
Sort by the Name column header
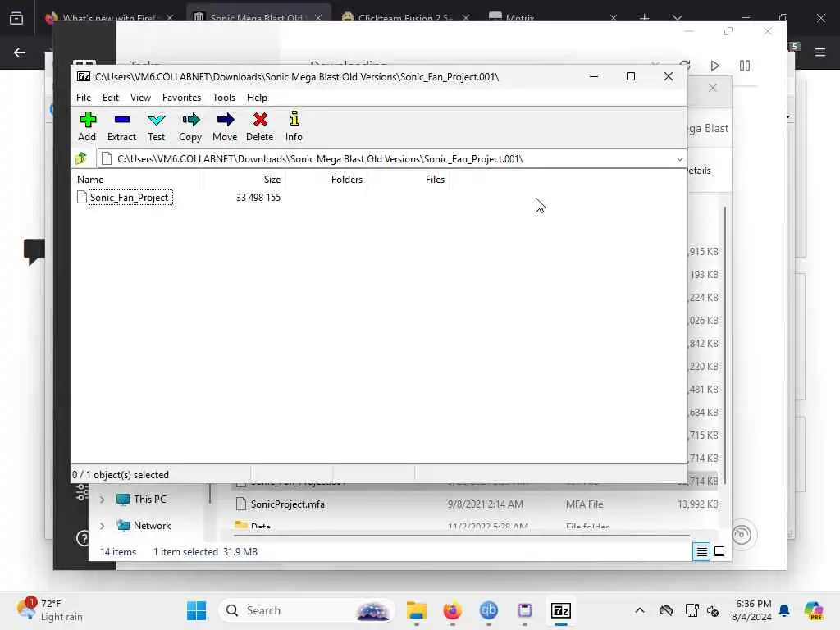(90, 180)
